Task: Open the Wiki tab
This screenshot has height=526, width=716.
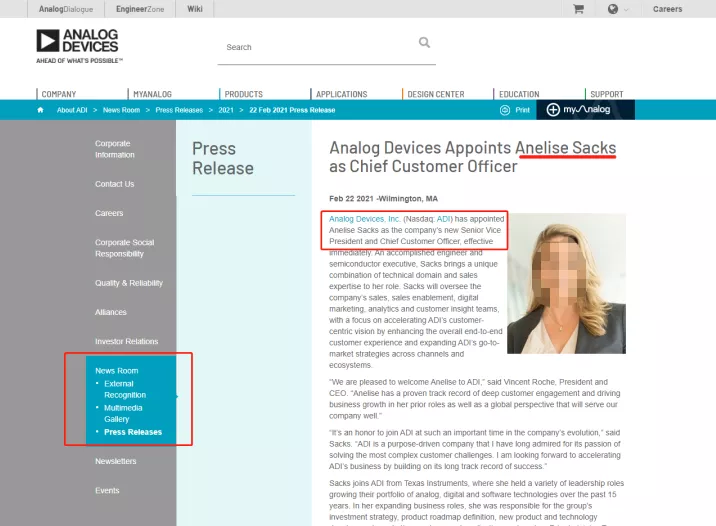Action: pos(195,9)
